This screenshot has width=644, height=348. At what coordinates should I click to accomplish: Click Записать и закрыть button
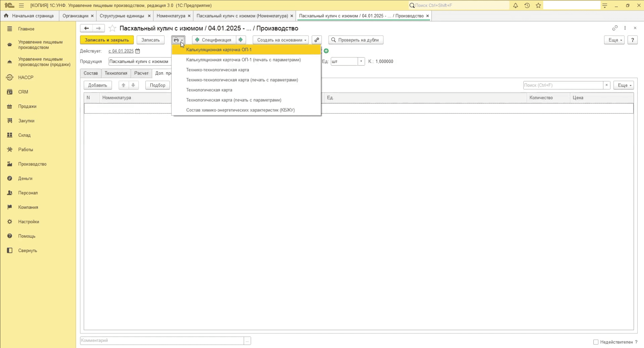point(107,40)
